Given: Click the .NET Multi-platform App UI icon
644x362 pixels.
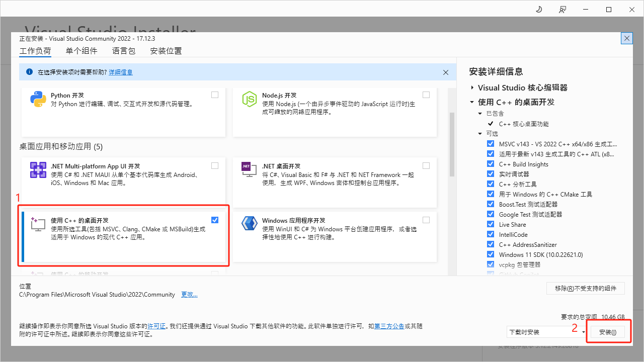Looking at the screenshot, I should [38, 170].
